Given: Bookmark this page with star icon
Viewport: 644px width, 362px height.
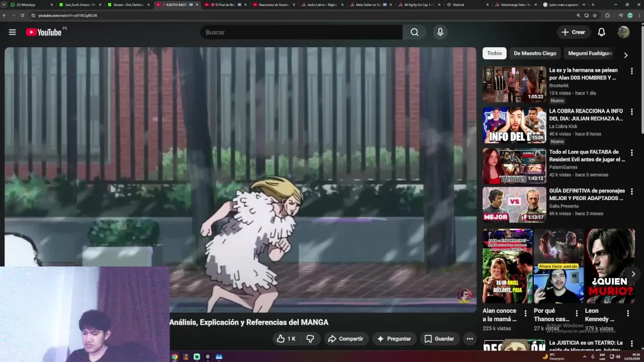Looking at the screenshot, I should 595,16.
